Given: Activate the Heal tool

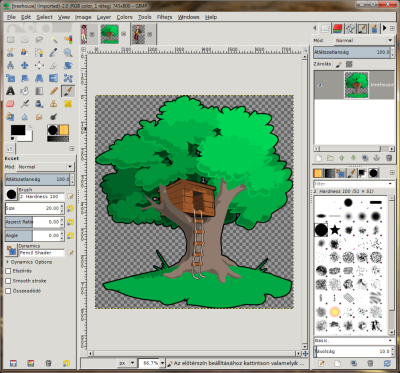Looking at the screenshot, I should click(68, 104).
